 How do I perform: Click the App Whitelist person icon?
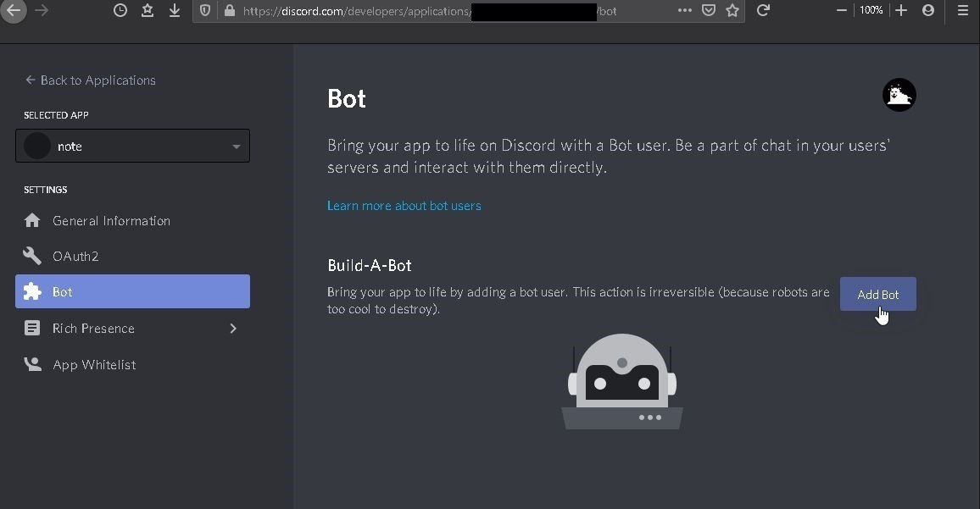[x=32, y=365]
